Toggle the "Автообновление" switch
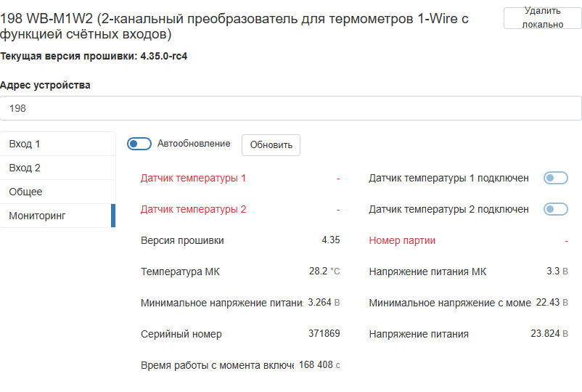The width and height of the screenshot is (582, 392). [x=139, y=144]
